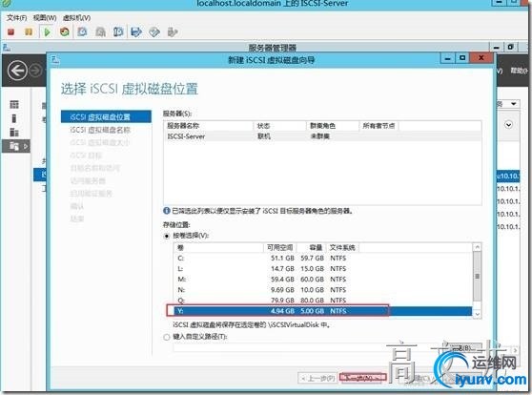Click the CD/DVD device toolbar icon
This screenshot has height=395, width=532.
154,32
